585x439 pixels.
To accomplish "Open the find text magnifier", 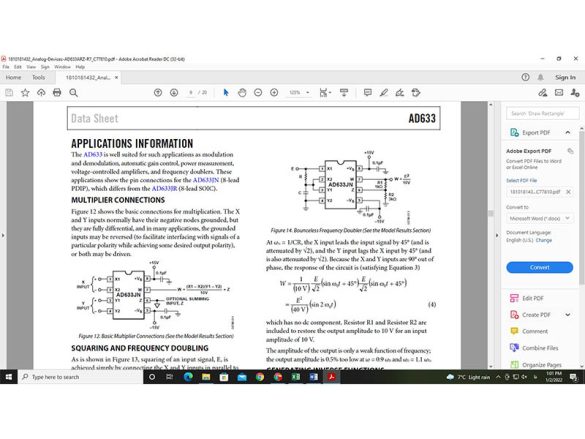I will pos(73,92).
